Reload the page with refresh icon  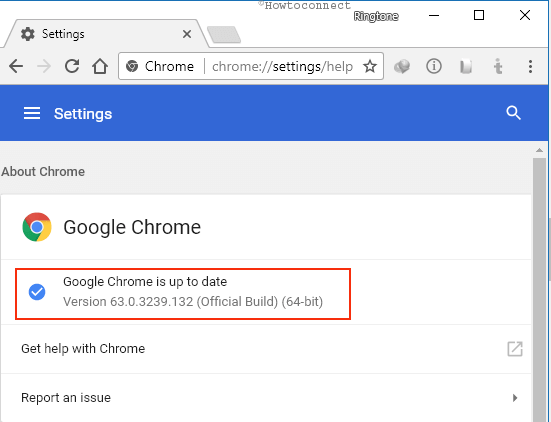coord(72,66)
